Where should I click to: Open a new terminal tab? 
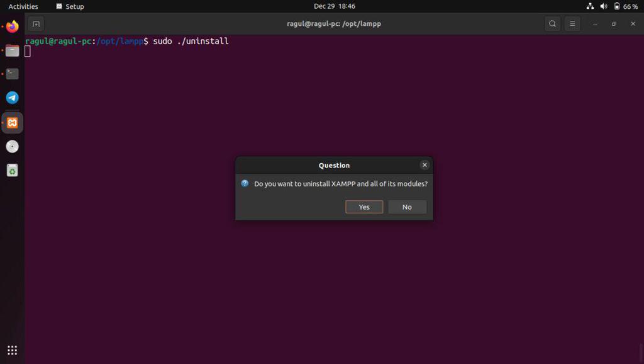(x=36, y=24)
